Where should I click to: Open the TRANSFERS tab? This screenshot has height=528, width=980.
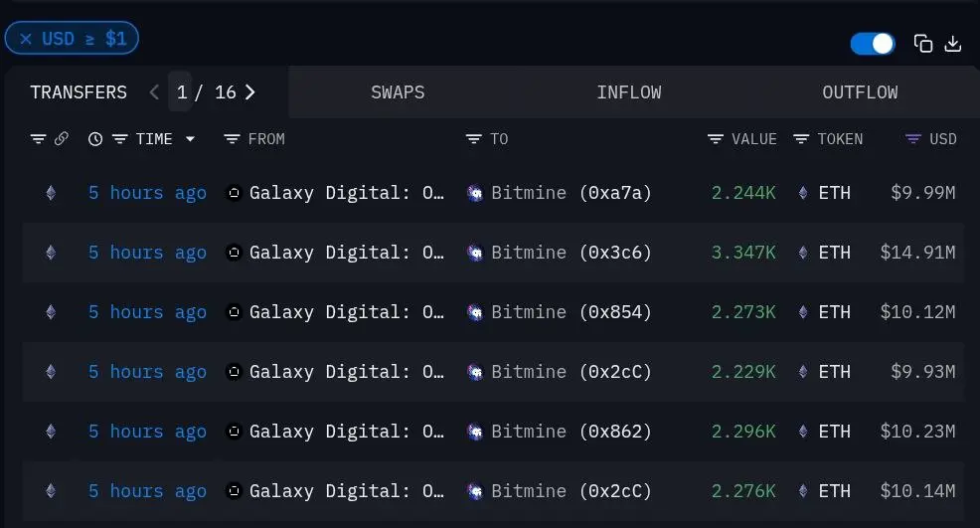(79, 92)
